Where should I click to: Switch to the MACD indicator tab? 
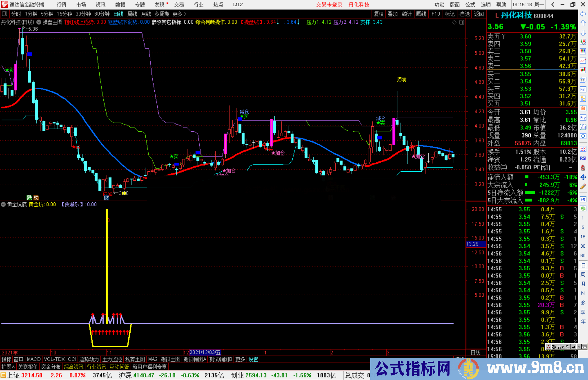[x=33, y=359]
